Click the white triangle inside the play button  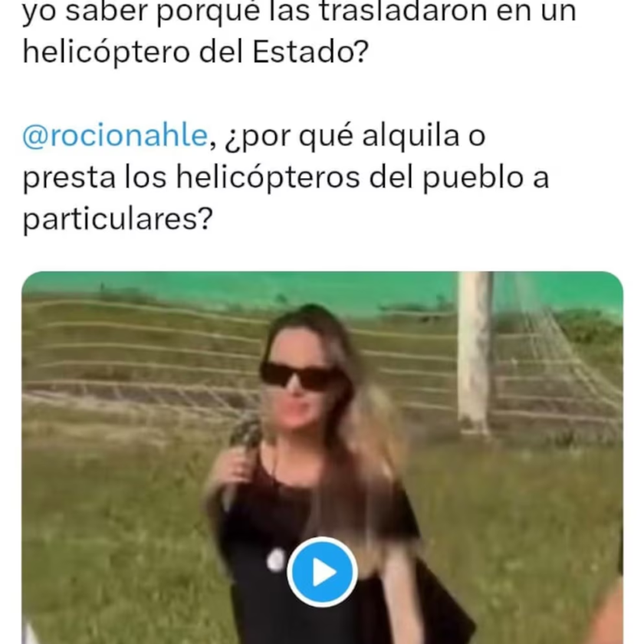(x=324, y=572)
